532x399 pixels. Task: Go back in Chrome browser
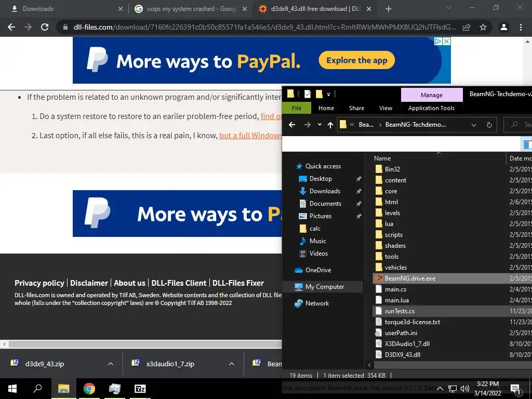[11, 27]
